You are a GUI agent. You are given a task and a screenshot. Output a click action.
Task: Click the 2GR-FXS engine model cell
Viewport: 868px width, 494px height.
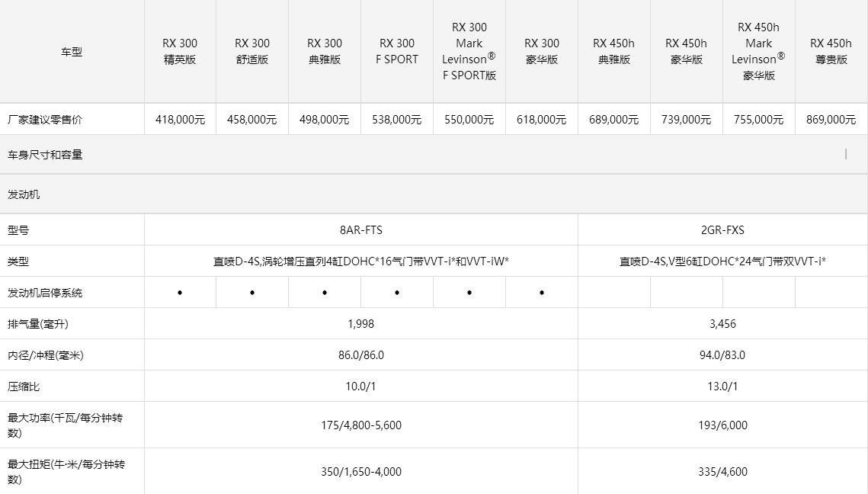722,229
